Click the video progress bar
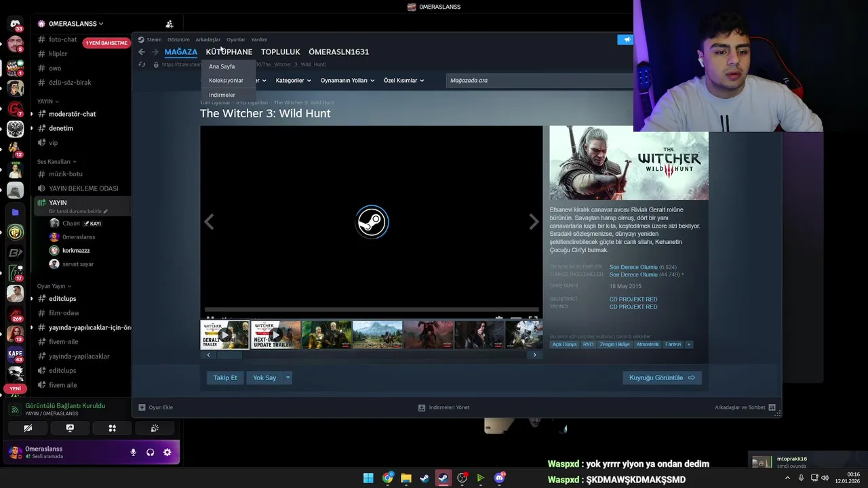 [x=371, y=310]
